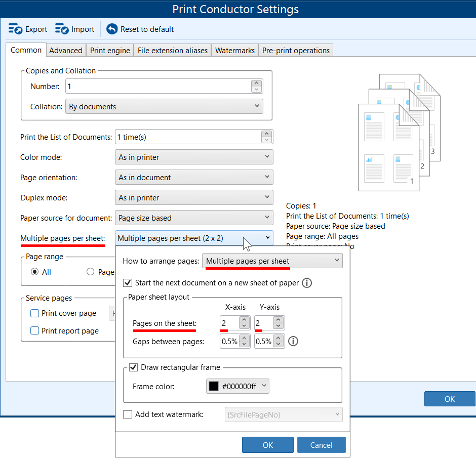Switch to the Watermarks tab
This screenshot has height=460, width=476.
tap(234, 50)
